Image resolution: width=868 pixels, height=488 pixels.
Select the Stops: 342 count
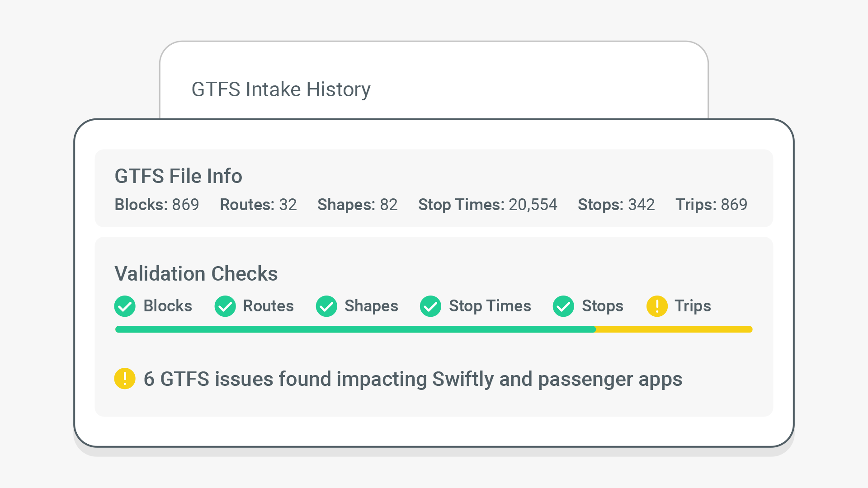coord(616,205)
